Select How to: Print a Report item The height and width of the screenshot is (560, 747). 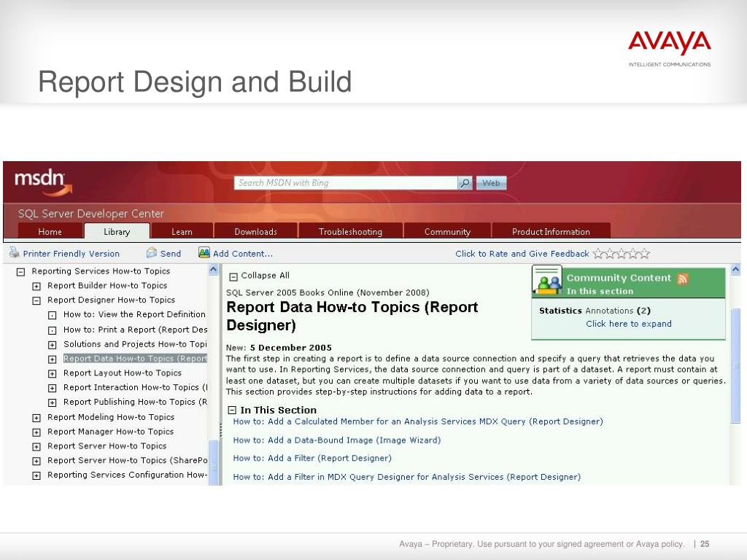pyautogui.click(x=135, y=330)
